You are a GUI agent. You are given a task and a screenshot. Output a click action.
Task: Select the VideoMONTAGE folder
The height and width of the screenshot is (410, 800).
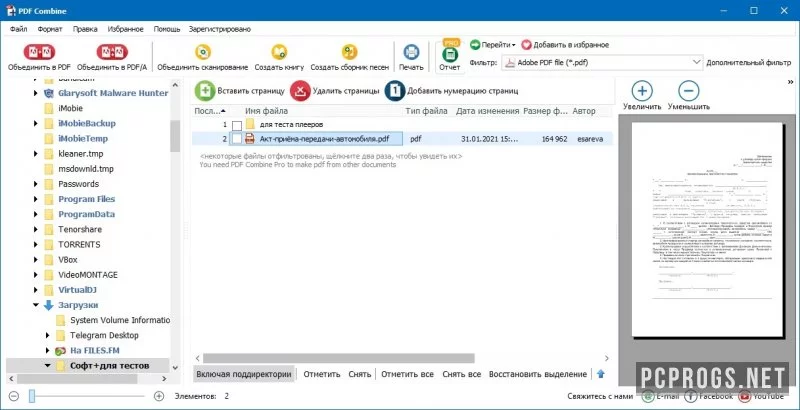pyautogui.click(x=88, y=275)
